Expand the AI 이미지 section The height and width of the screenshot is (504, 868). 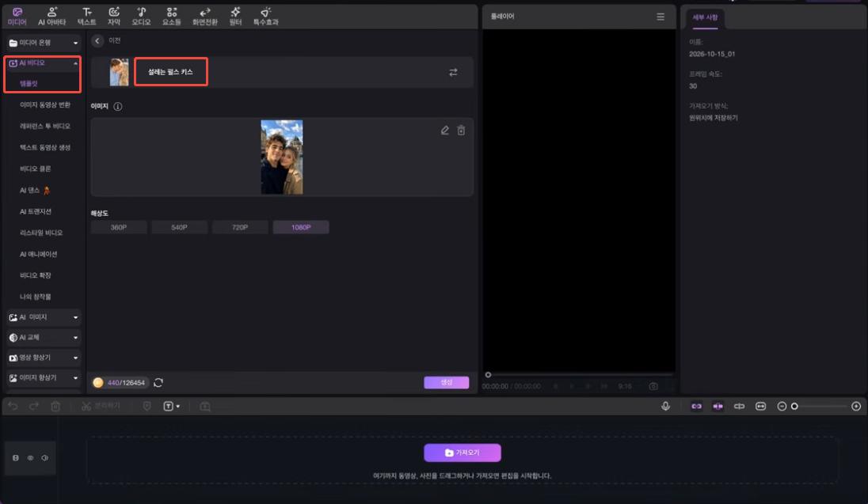pyautogui.click(x=44, y=317)
